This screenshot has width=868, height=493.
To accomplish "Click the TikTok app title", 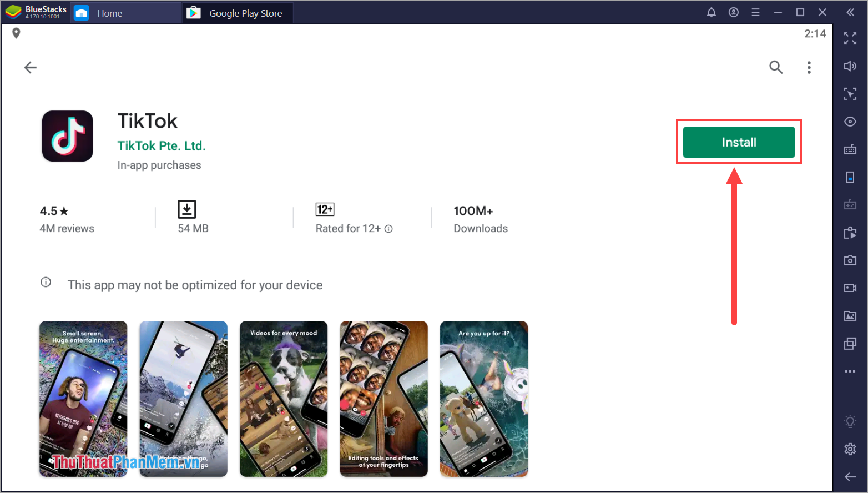I will [x=148, y=121].
